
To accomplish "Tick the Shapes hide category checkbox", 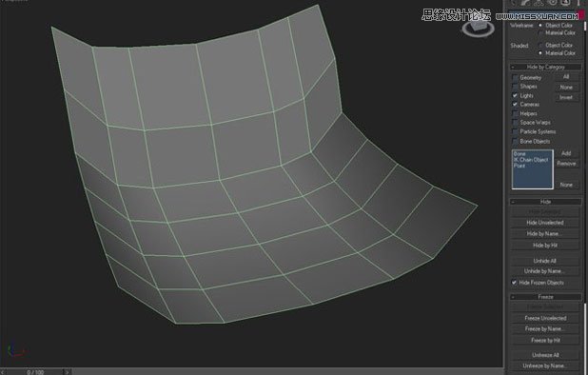I will (x=515, y=87).
